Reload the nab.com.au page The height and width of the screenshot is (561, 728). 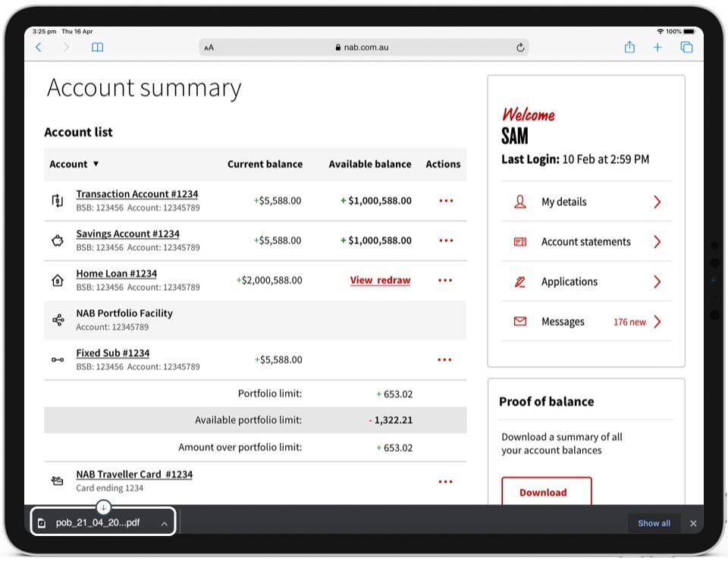(x=520, y=47)
